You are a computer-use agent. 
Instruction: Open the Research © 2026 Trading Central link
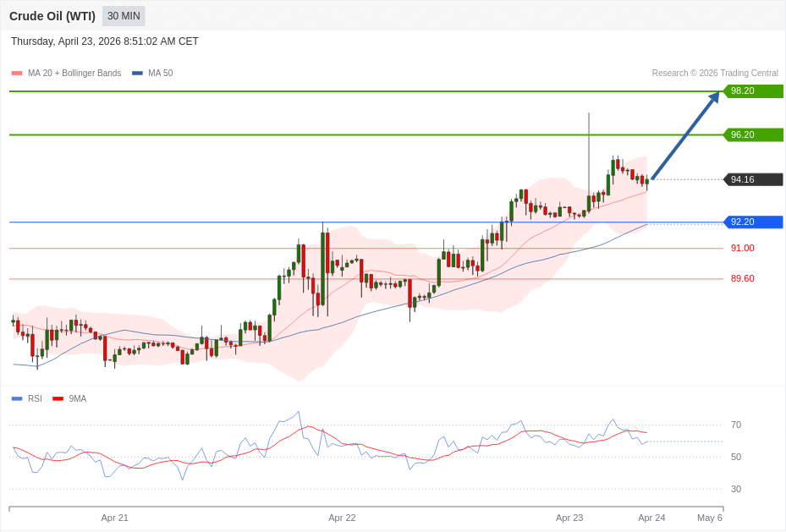pos(714,74)
